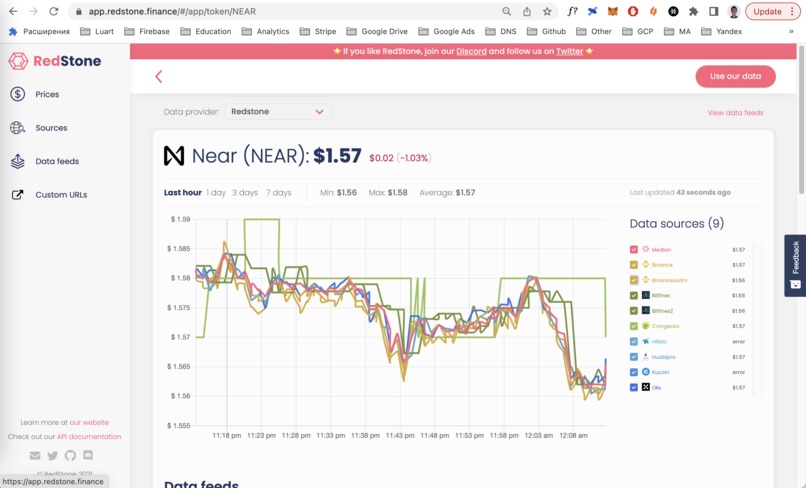
Task: Open the f? extension icon
Action: click(x=572, y=11)
